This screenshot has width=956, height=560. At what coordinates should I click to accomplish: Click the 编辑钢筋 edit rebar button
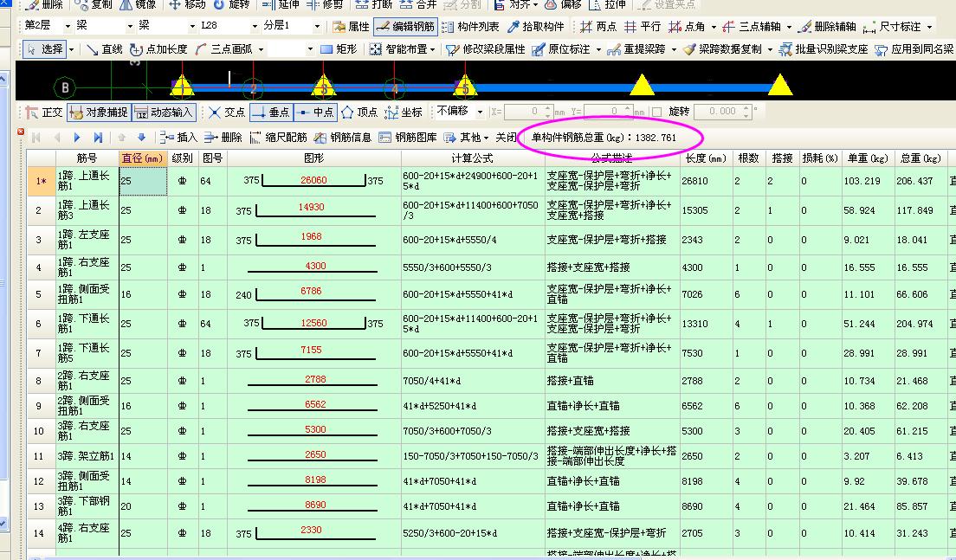pyautogui.click(x=405, y=27)
